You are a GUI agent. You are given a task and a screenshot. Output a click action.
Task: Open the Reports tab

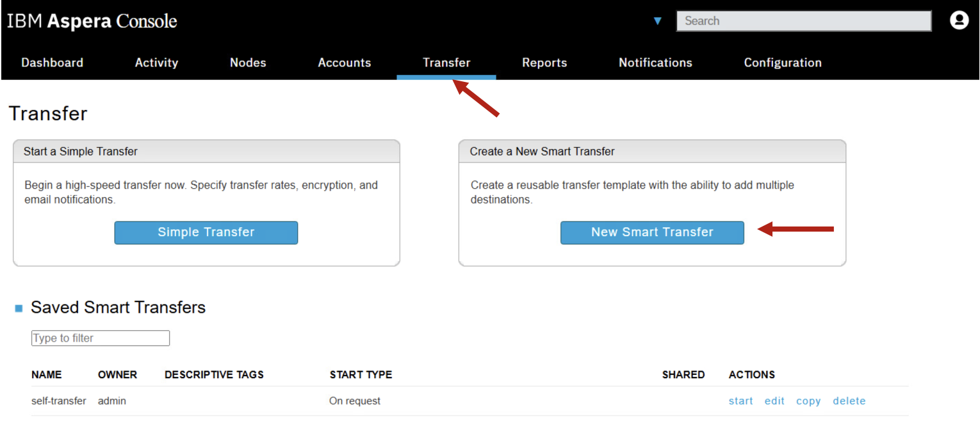544,63
